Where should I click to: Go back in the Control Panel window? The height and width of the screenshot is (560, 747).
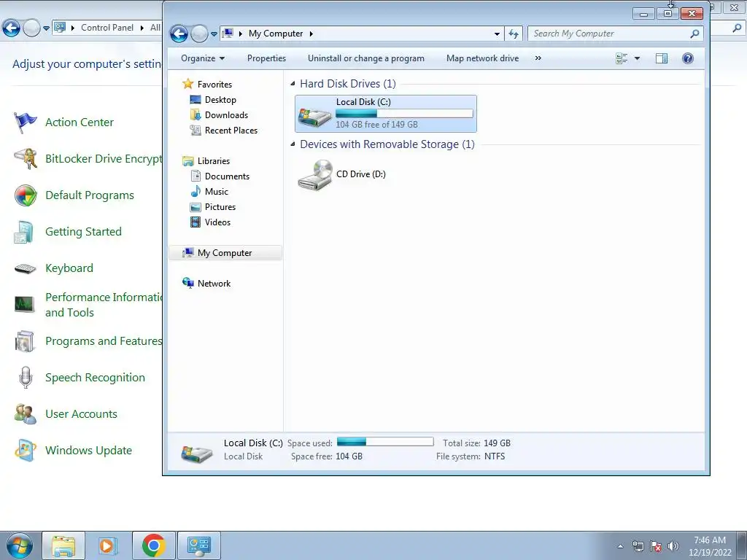pyautogui.click(x=12, y=28)
